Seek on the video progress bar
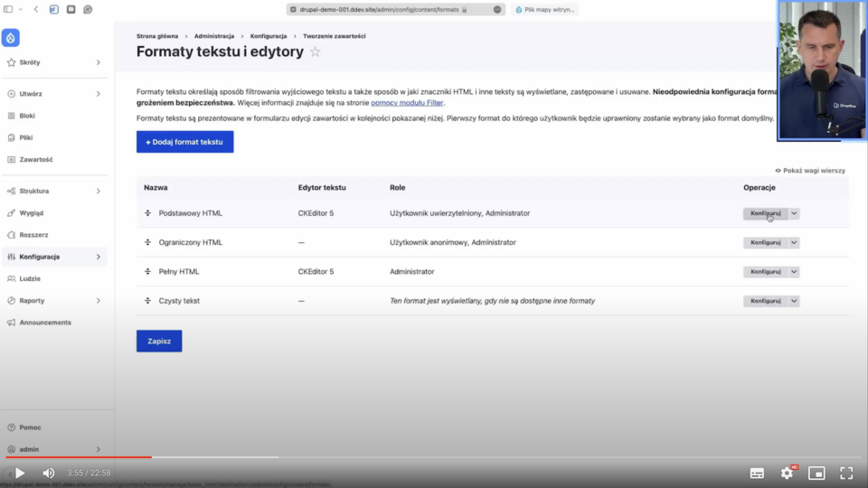Viewport: 868px width, 488px height. (434, 457)
